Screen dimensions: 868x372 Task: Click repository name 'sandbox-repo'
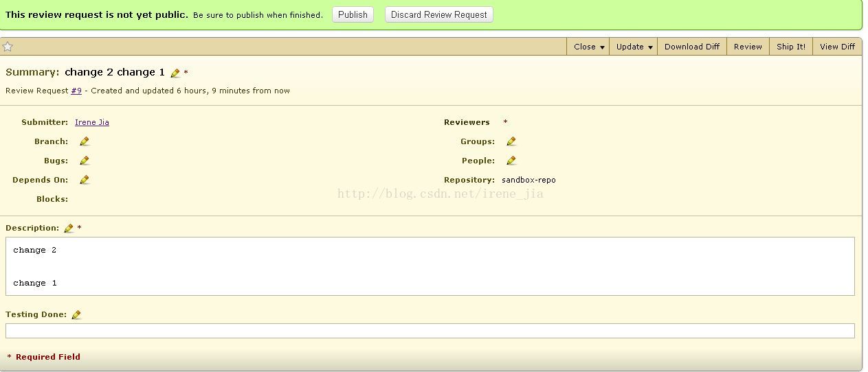pos(528,180)
